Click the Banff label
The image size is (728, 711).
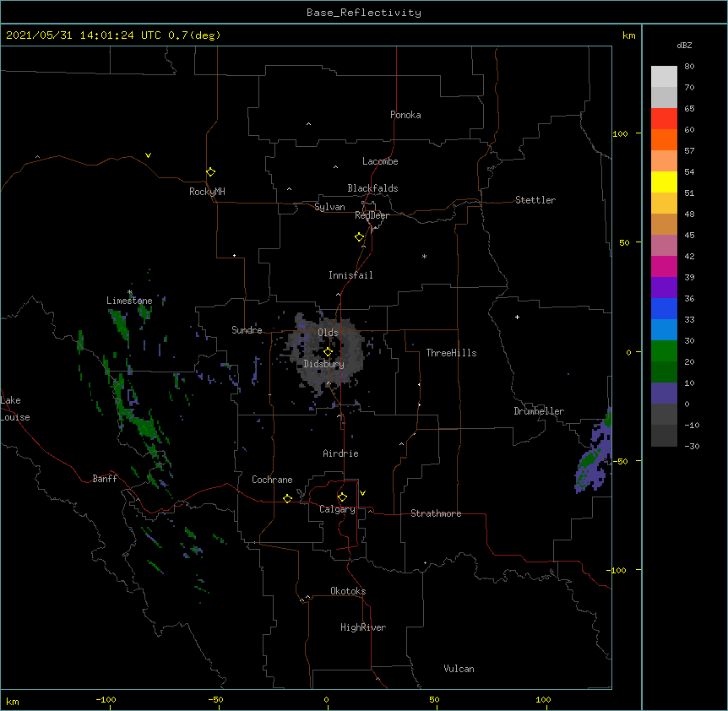click(105, 479)
